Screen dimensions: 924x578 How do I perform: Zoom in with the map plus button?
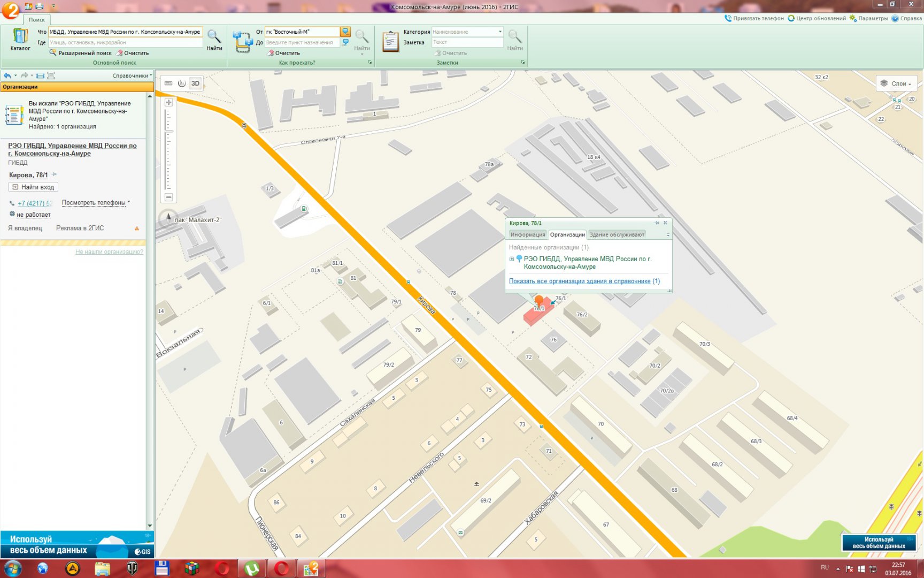(x=168, y=102)
